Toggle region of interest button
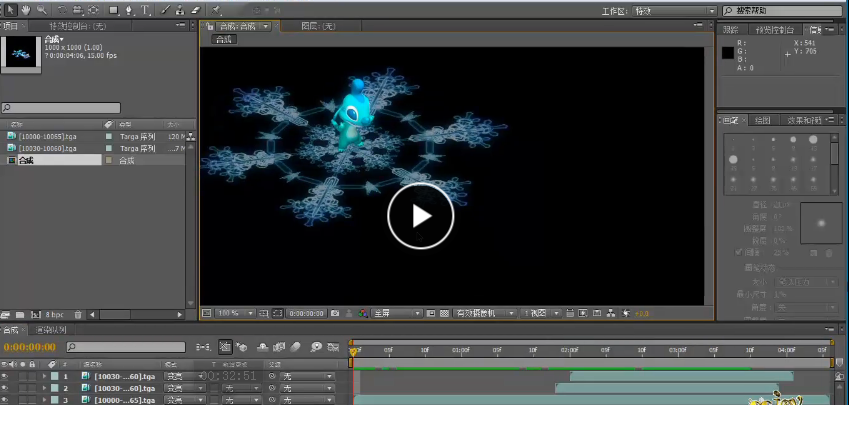Screen dimensions: 849x428 [431, 313]
